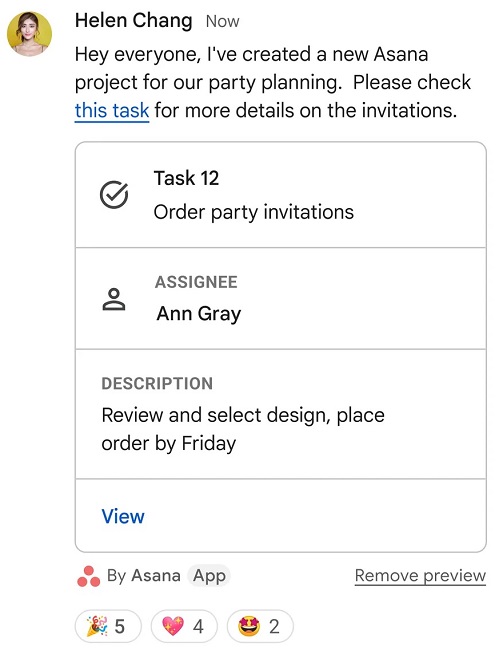Click the Task 12 title
This screenshot has width=499, height=650.
coord(186,178)
